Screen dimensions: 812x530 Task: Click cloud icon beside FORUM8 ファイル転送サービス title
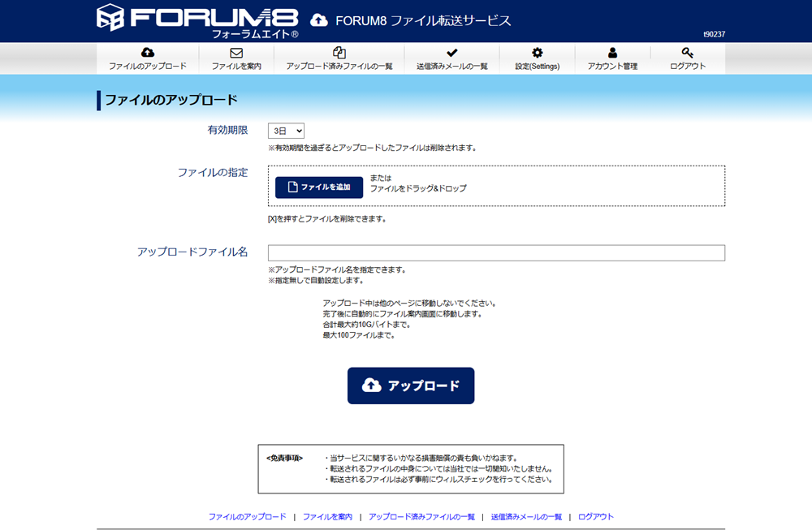point(320,20)
